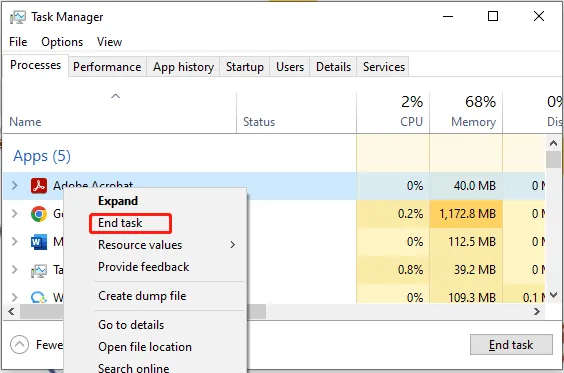The height and width of the screenshot is (373, 564).
Task: Click the horizontal scrollbar right arrow
Action: point(537,311)
